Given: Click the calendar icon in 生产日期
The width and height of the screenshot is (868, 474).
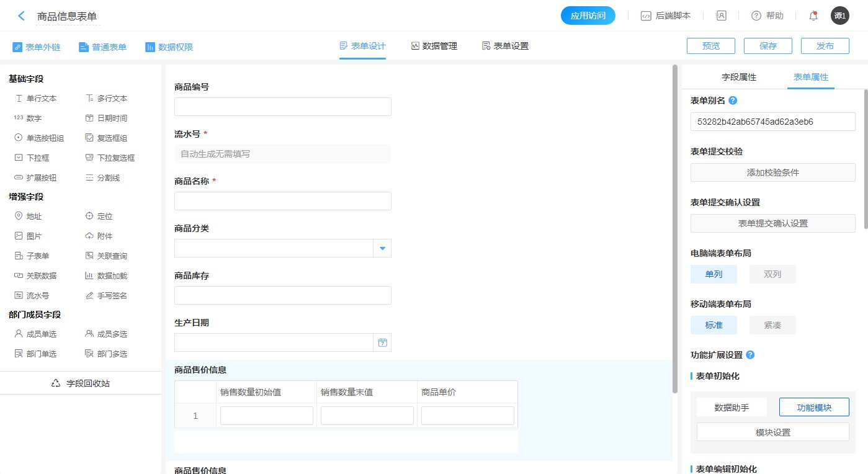Looking at the screenshot, I should tap(382, 342).
